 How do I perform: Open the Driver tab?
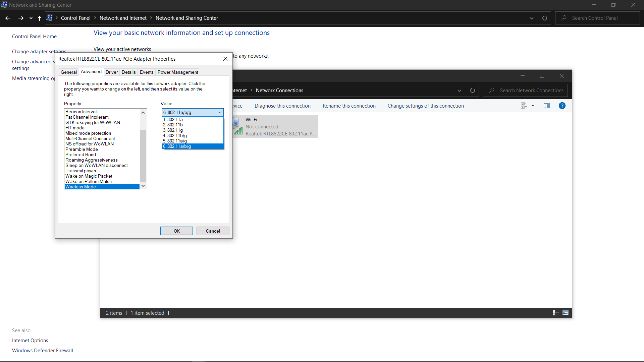(112, 72)
